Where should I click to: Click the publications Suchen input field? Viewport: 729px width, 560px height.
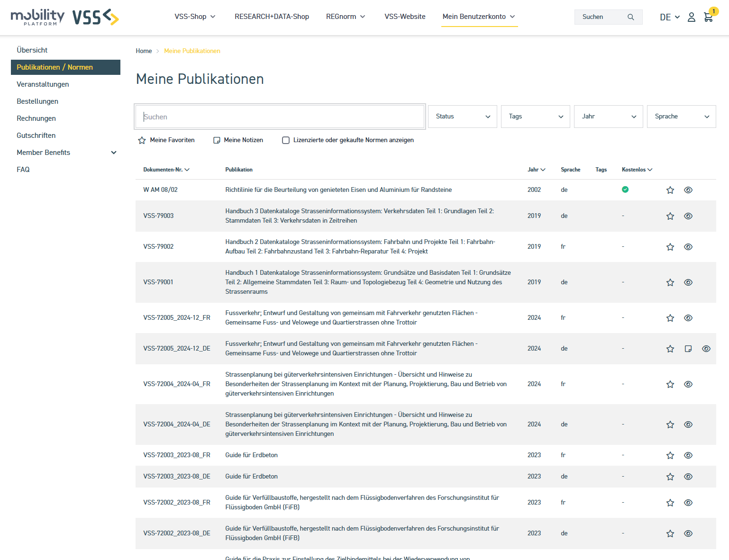(280, 117)
